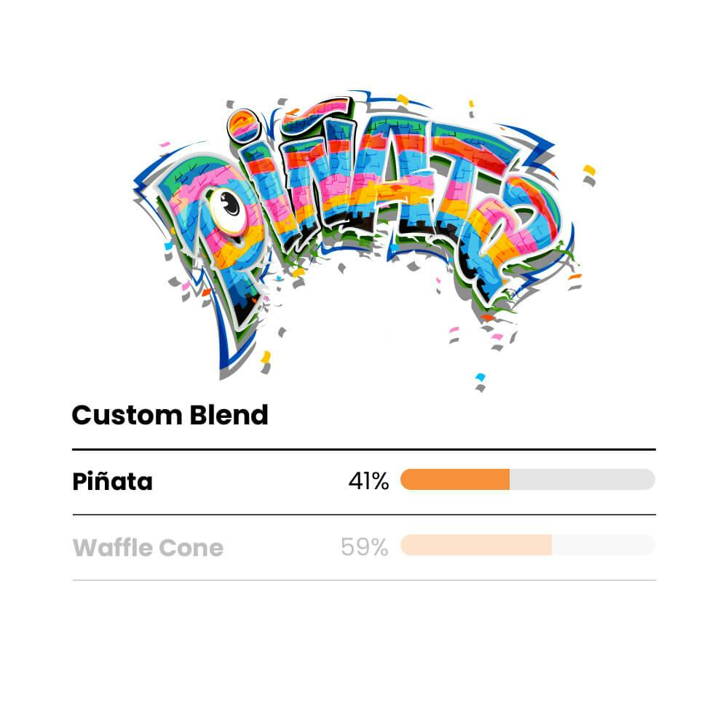
Task: Click the grey divider line below Waffle Cone
Action: pos(364,580)
